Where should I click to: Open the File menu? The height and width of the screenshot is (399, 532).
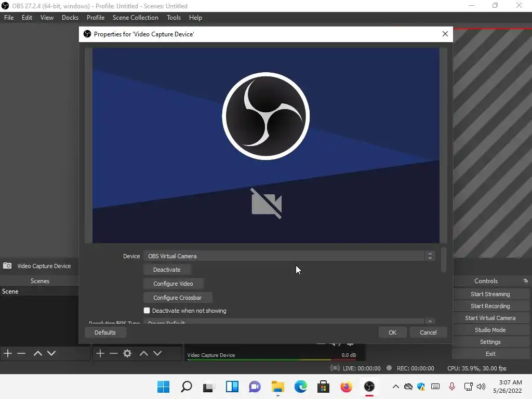[9, 18]
